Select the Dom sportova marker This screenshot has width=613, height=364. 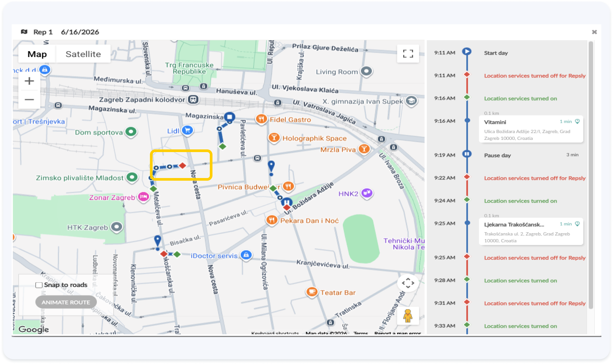pos(131,132)
